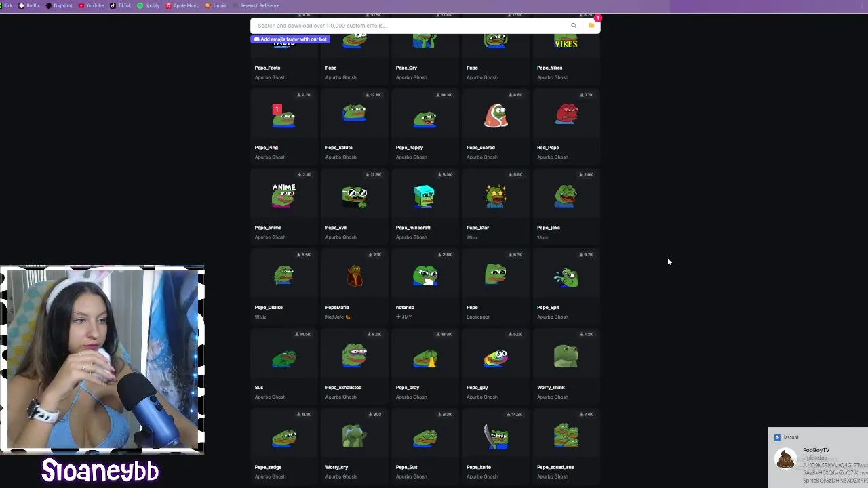This screenshot has width=868, height=488.
Task: Click the 7.7K download count on Red_Pepe
Action: click(x=587, y=94)
